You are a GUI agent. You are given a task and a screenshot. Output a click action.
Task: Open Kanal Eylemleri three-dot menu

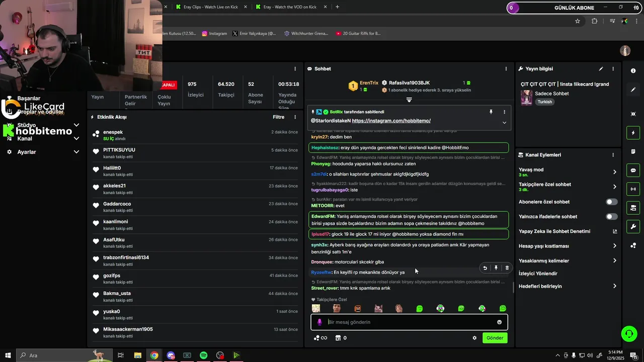(x=613, y=155)
